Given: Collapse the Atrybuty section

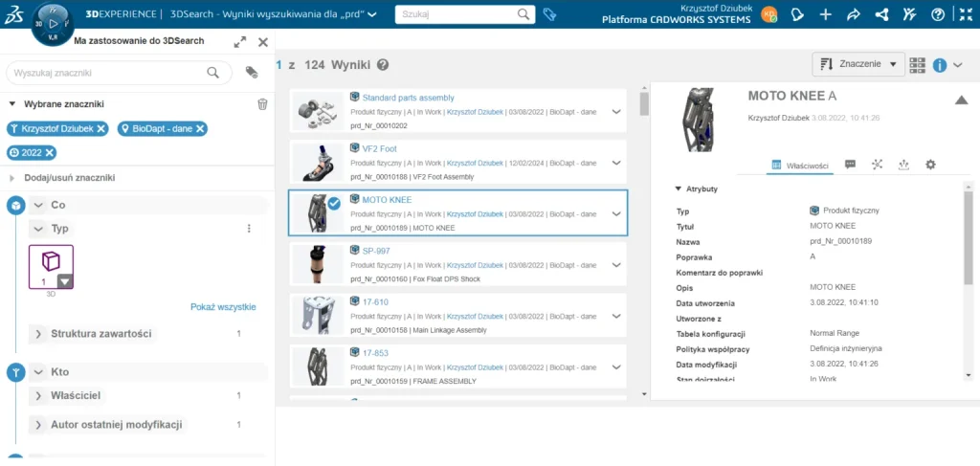Looking at the screenshot, I should tap(679, 189).
